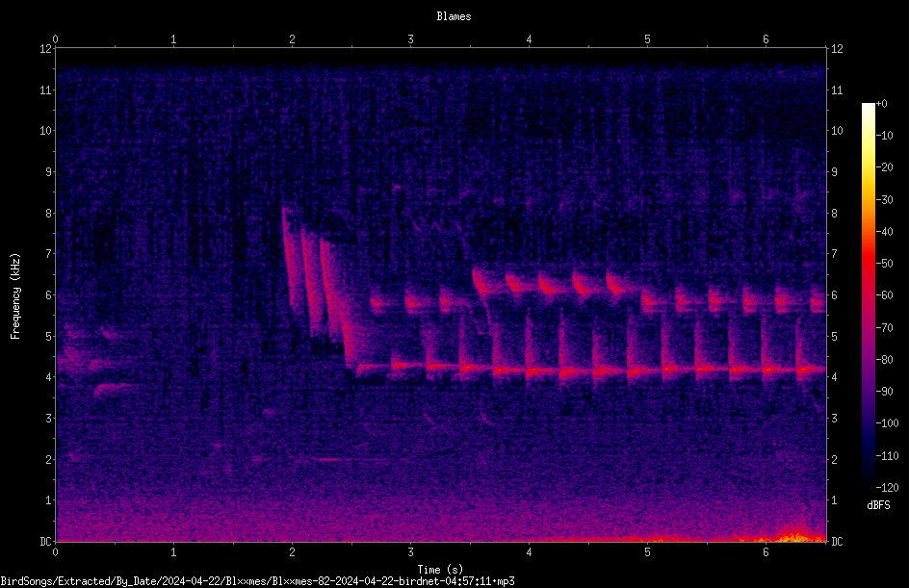
Task: Click the bright 4.2 kHz tone band at 5 seconds
Action: [647, 370]
